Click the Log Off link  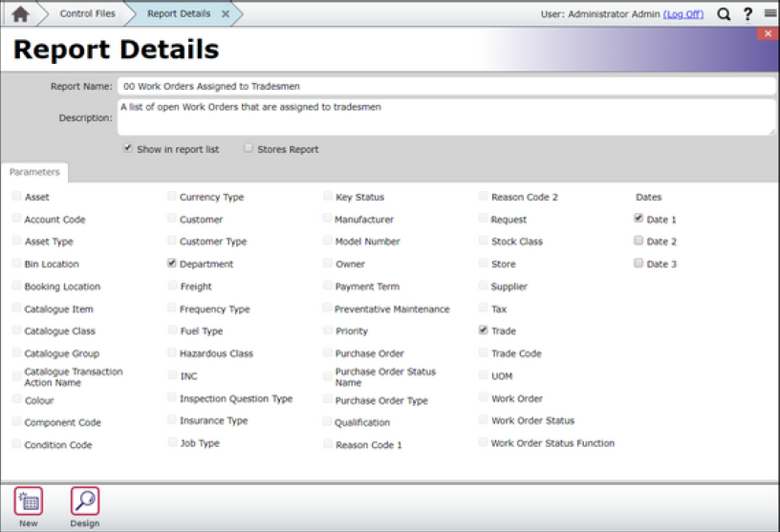(x=682, y=14)
